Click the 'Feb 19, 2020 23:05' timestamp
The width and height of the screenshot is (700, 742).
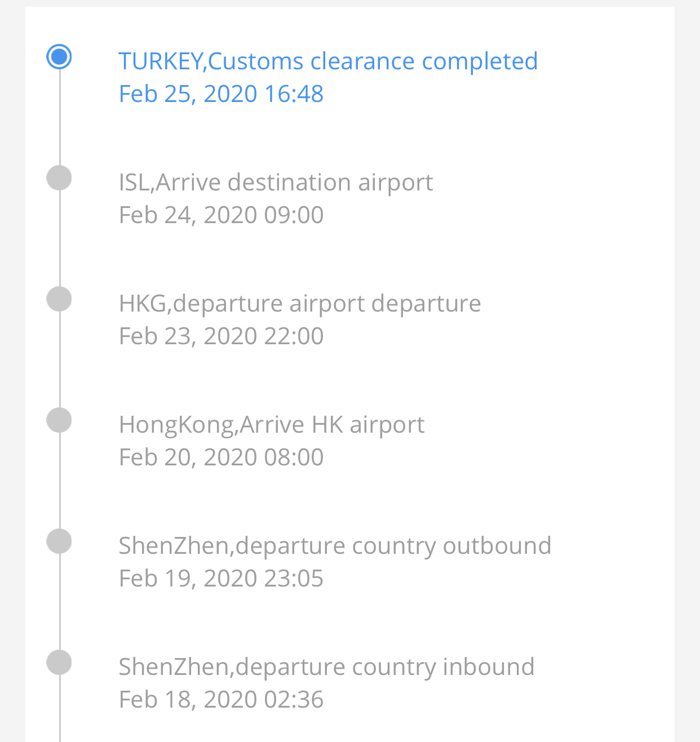pyautogui.click(x=221, y=578)
